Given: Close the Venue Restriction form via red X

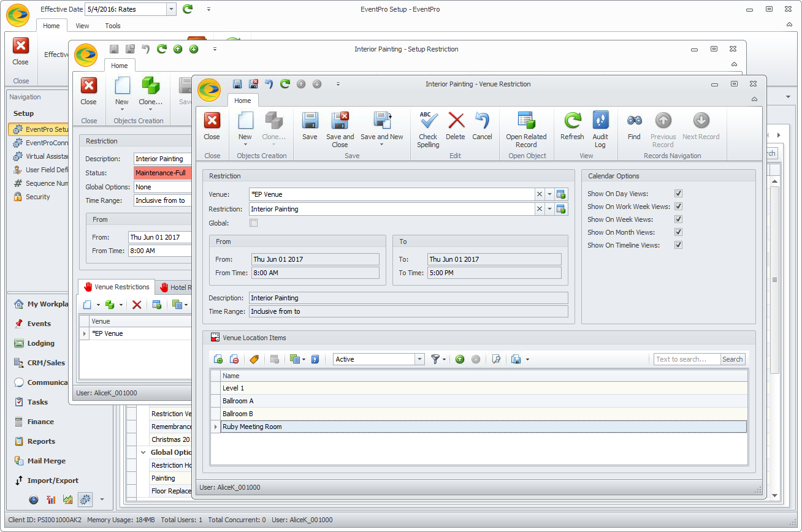Looking at the screenshot, I should point(212,126).
